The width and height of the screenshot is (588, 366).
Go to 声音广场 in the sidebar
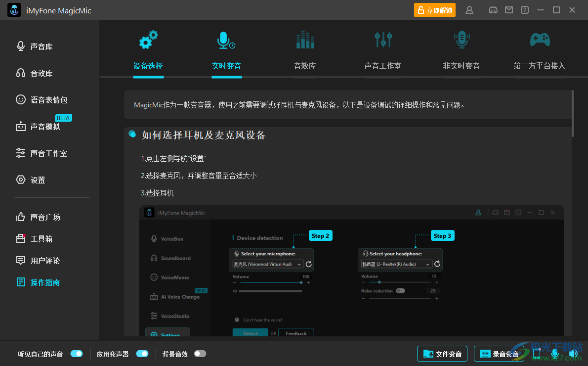pos(38,217)
